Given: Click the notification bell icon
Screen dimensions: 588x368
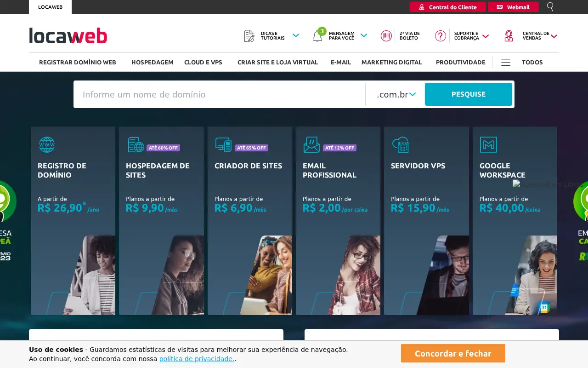Looking at the screenshot, I should [317, 36].
